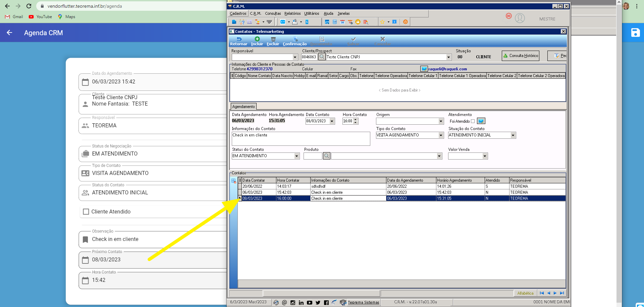
Task: Click the blue calendar grid toolbar icon
Action: pyautogui.click(x=327, y=22)
